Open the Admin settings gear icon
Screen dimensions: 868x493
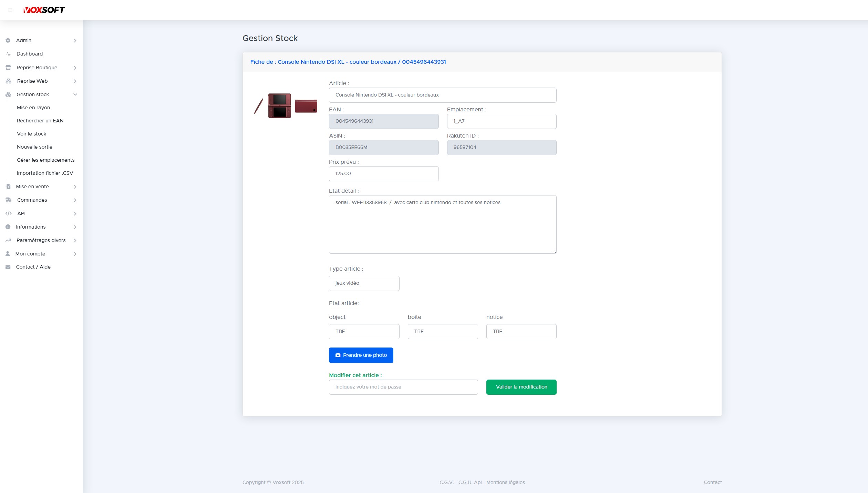8,40
